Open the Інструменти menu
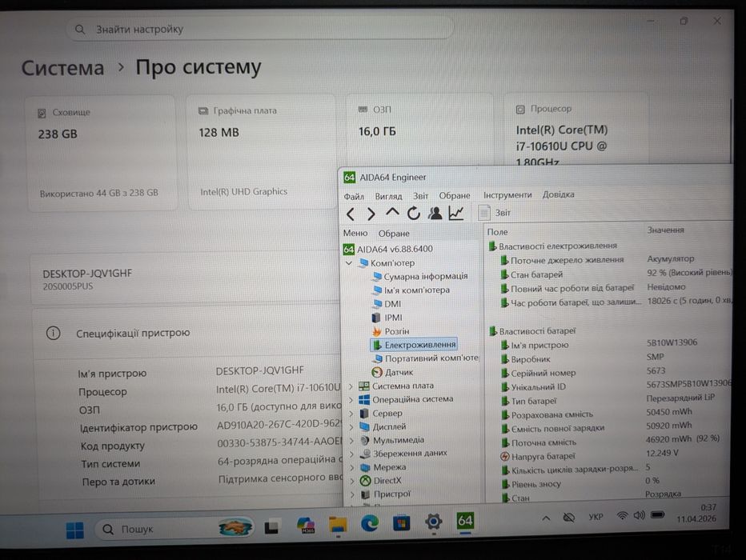 click(507, 195)
